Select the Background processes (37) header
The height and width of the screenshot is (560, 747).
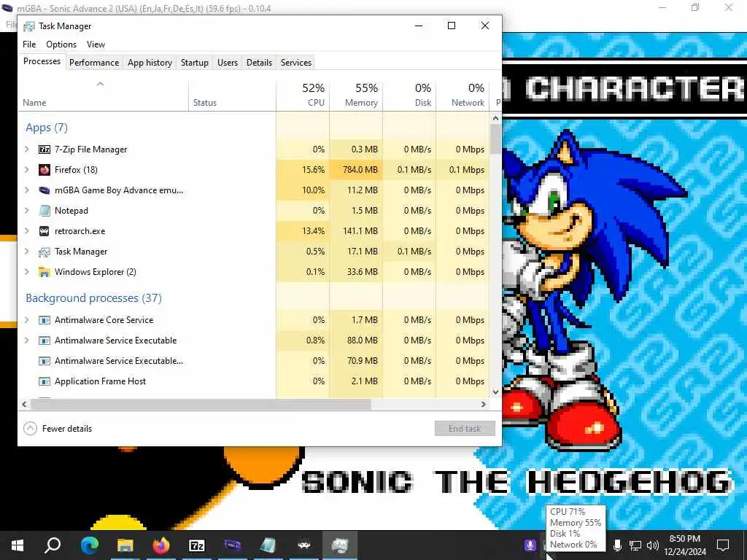(x=94, y=298)
